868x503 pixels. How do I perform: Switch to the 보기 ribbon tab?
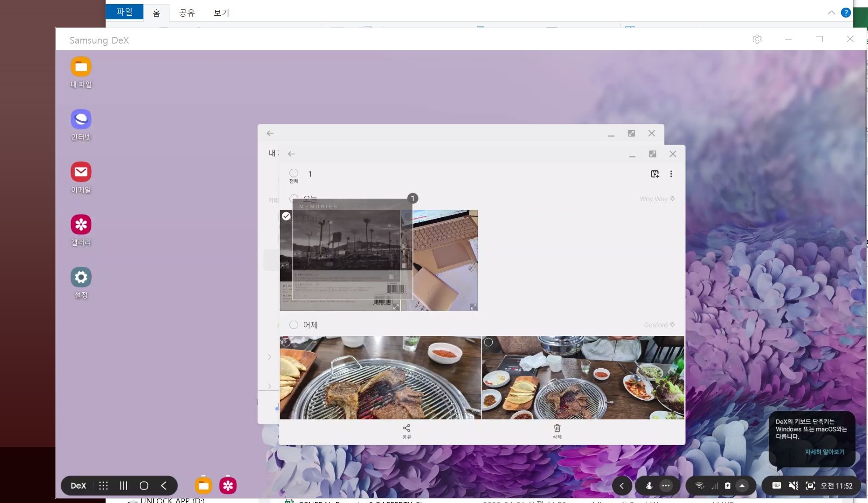click(221, 13)
